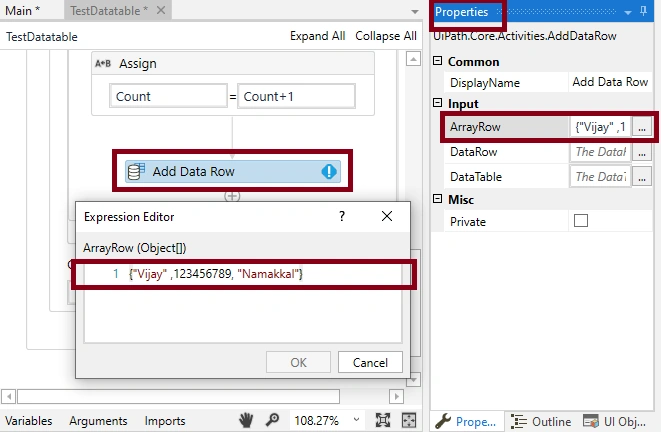Click the Assign activity A*B icon
Screen dimensions: 661x432
point(103,64)
